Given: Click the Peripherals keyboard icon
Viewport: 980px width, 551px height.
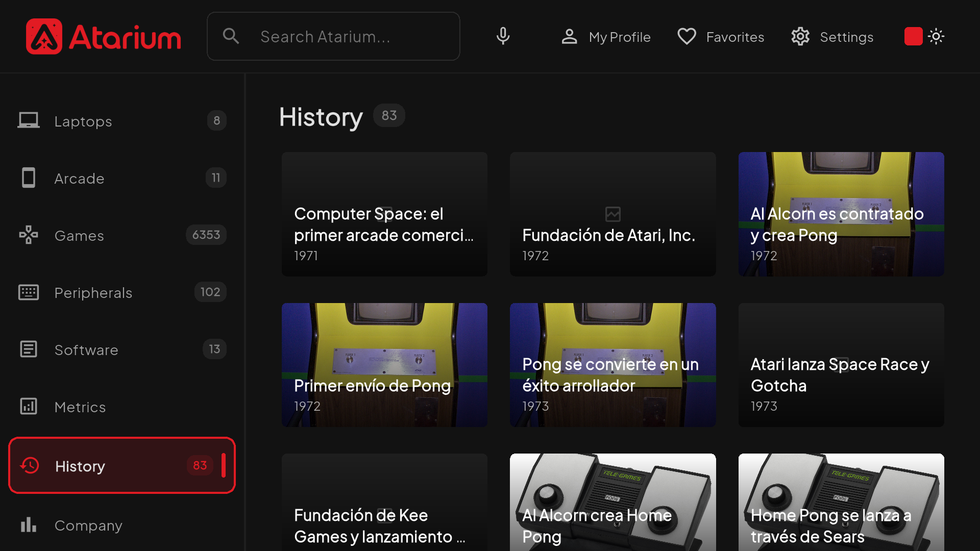Looking at the screenshot, I should point(29,292).
